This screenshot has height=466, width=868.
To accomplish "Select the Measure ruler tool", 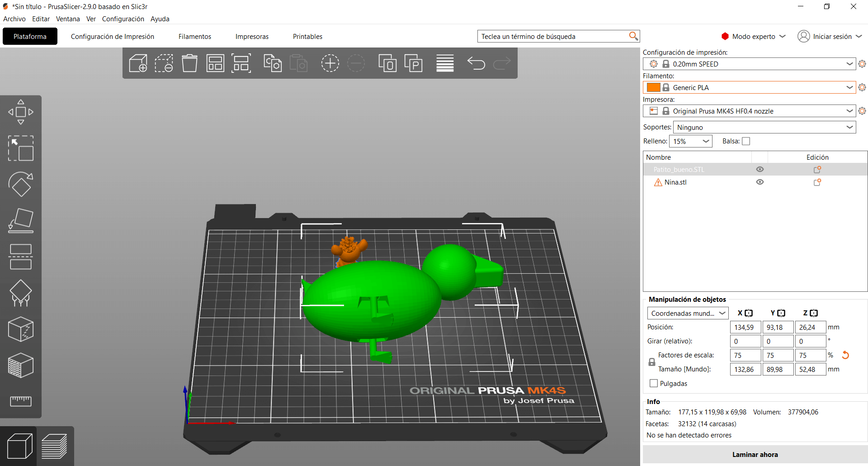I will [21, 401].
